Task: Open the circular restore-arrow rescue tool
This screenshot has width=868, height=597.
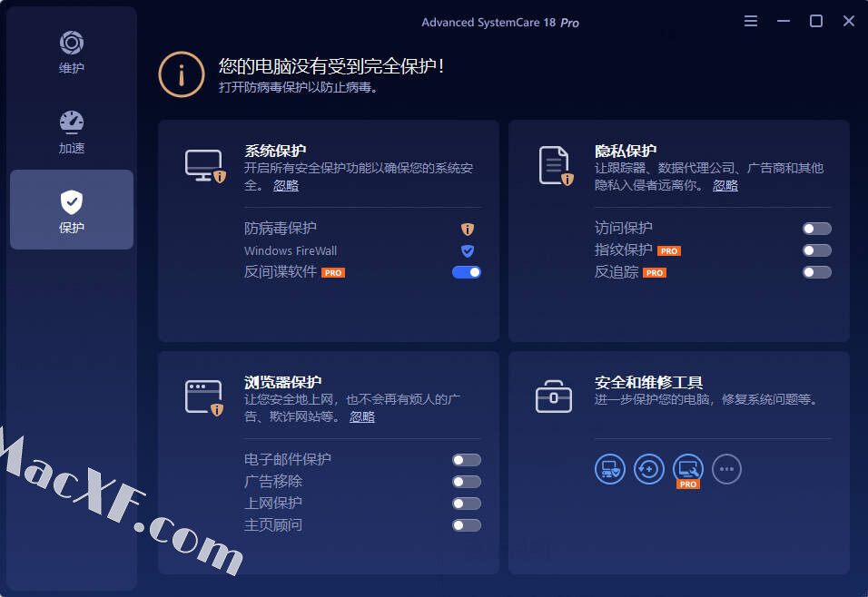Action: pyautogui.click(x=649, y=469)
